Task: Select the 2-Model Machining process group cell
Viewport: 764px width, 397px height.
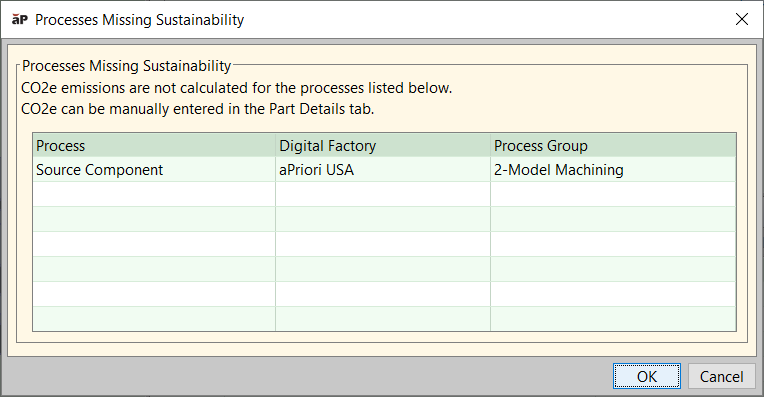Action: pyautogui.click(x=613, y=170)
